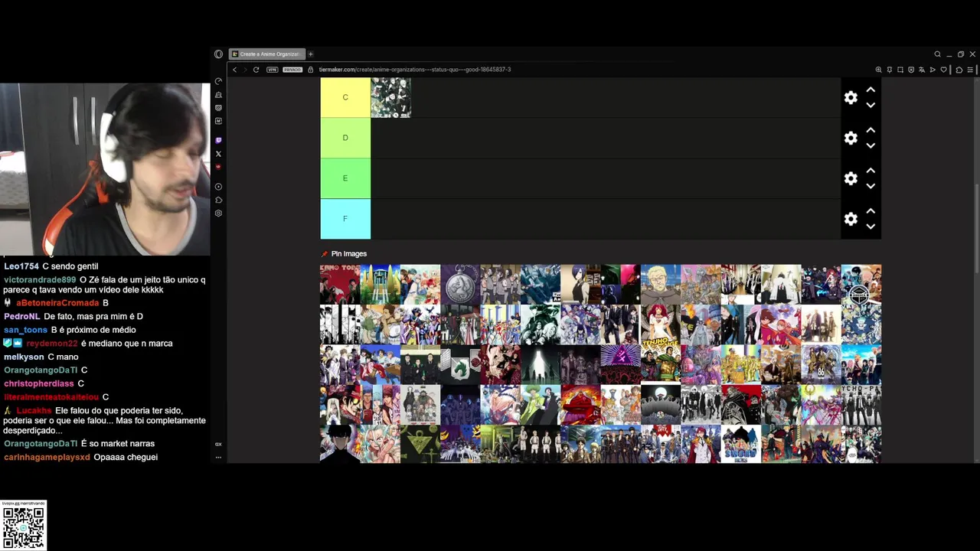Click the green E tier label
Image resolution: width=980 pixels, height=551 pixels.
[345, 178]
